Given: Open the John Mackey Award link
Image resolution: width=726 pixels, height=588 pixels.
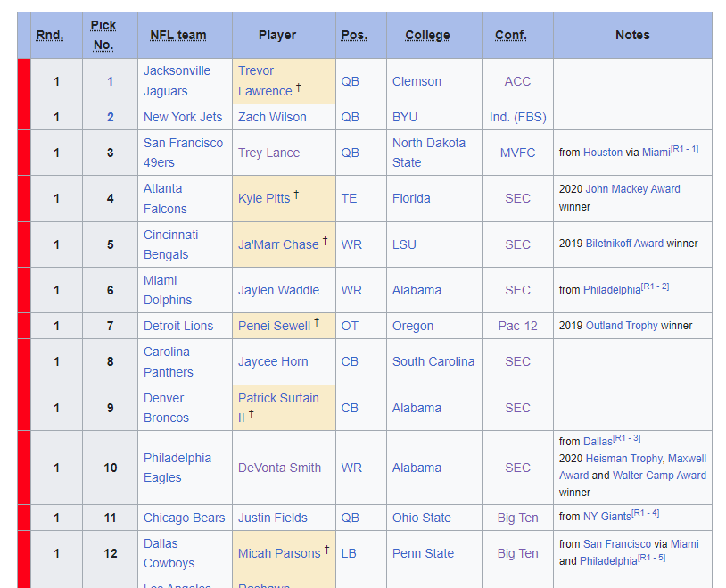Looking at the screenshot, I should [632, 189].
